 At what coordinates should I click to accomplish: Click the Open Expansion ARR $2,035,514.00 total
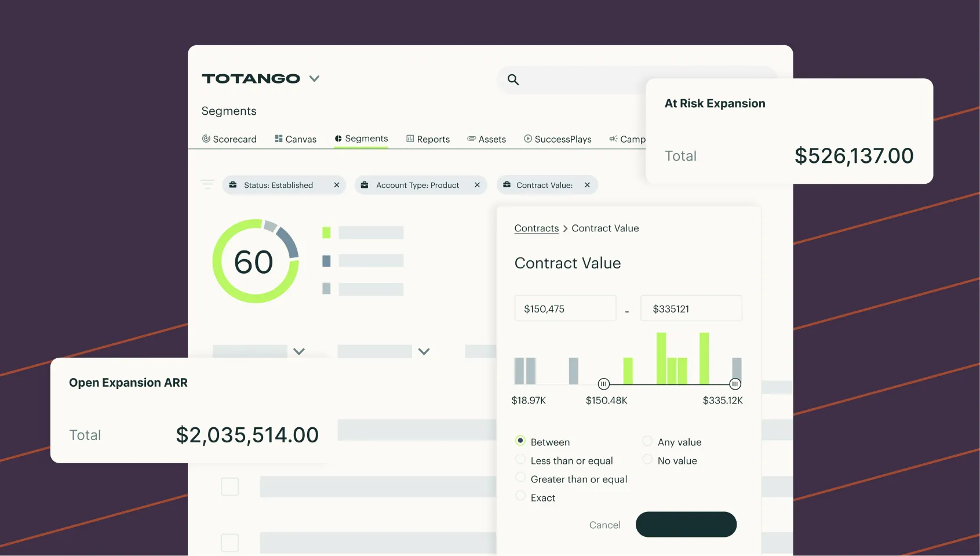click(x=247, y=435)
